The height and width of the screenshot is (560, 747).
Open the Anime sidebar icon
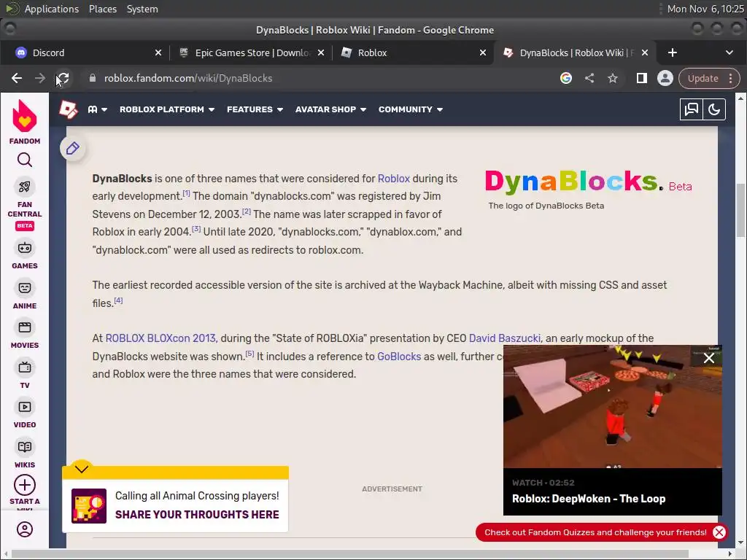[25, 287]
